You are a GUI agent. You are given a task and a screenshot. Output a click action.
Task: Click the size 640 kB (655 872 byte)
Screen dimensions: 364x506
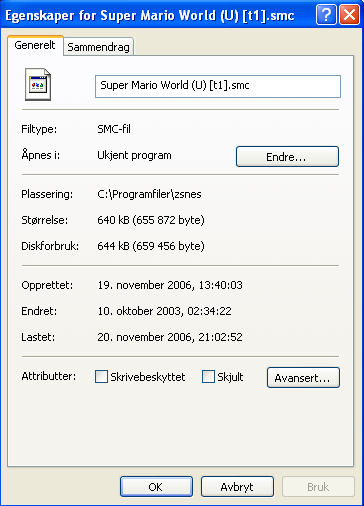[151, 220]
